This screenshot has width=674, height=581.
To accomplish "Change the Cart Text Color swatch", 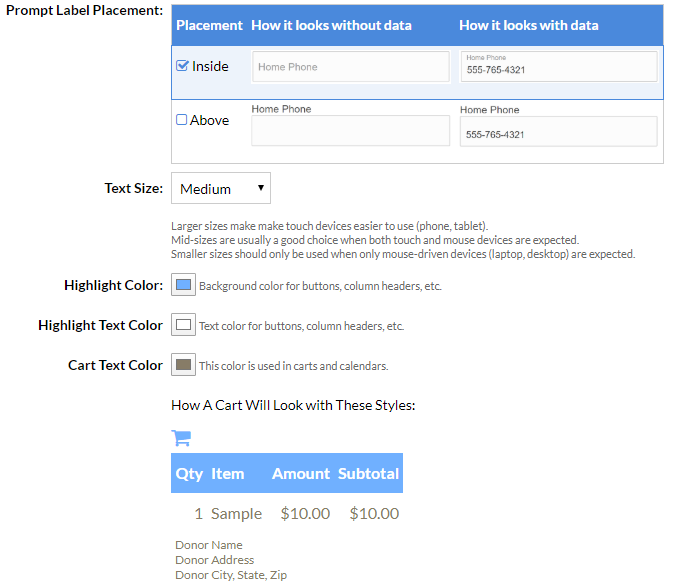I will pos(184,364).
